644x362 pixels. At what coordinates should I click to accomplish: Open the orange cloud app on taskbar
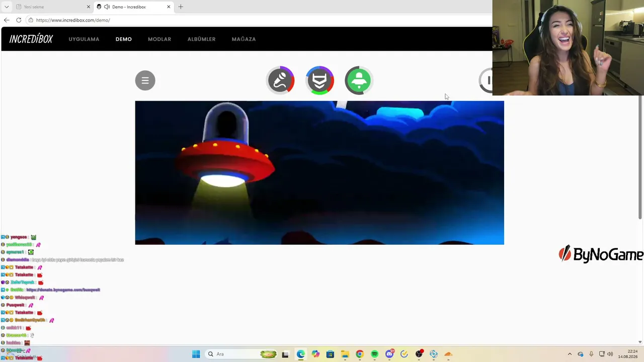click(x=448, y=354)
